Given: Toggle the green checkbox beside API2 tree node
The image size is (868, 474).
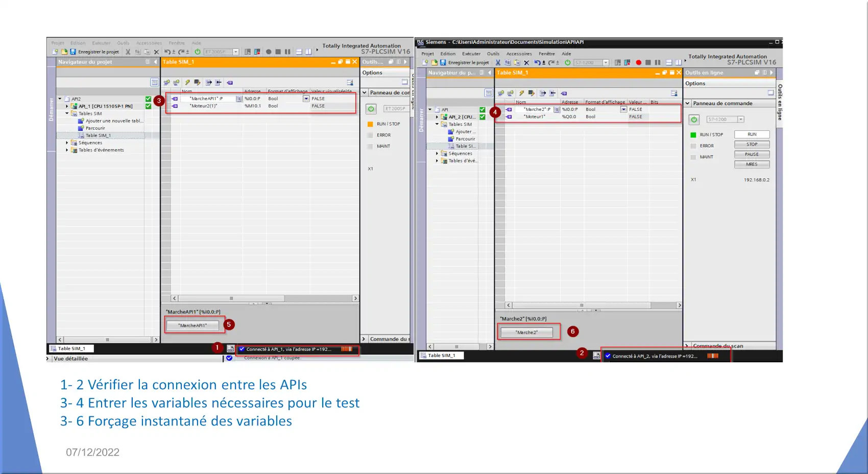Looking at the screenshot, I should 148,99.
